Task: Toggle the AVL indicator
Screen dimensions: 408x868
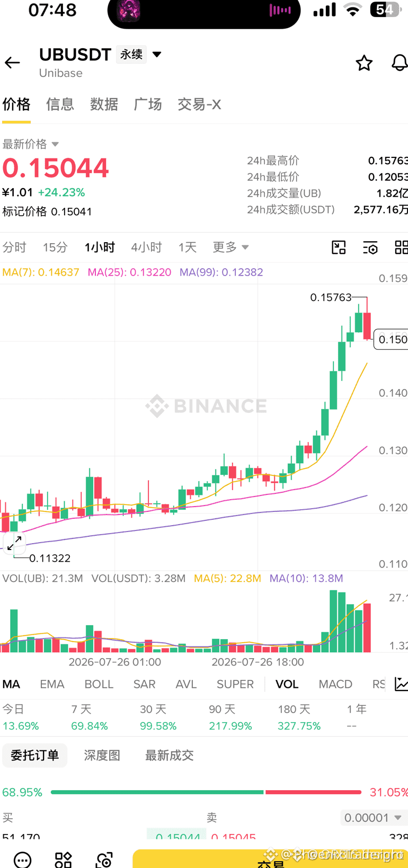Action: click(x=186, y=684)
